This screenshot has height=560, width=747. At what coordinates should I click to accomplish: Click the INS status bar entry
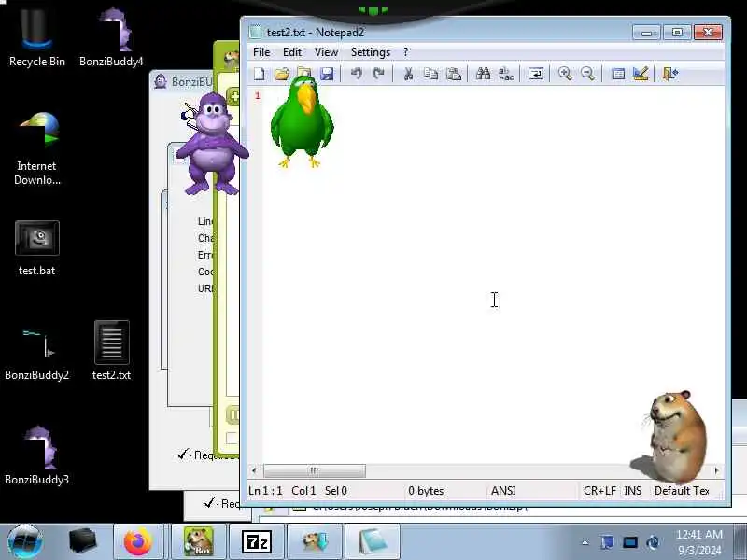point(633,491)
